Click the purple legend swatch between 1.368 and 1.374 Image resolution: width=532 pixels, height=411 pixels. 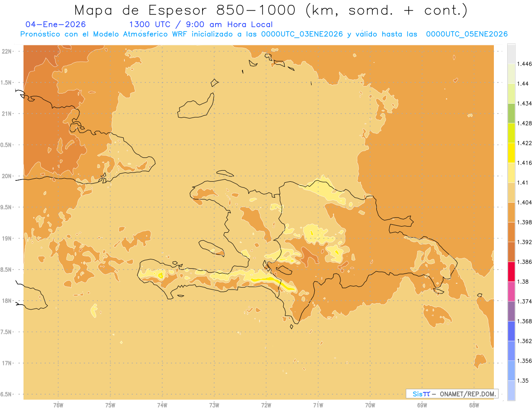[511, 311]
